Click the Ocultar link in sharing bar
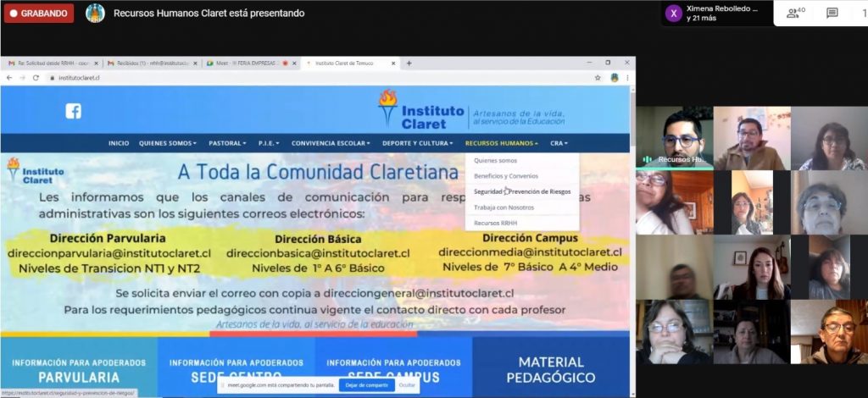This screenshot has width=868, height=398. tap(407, 384)
